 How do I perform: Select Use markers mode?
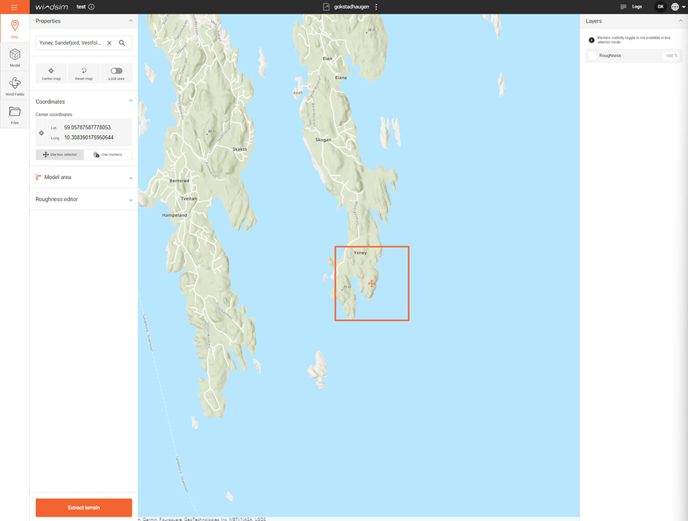point(108,155)
